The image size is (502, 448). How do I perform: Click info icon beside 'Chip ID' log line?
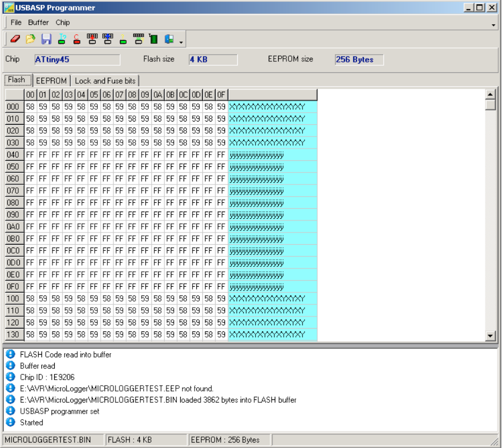pyautogui.click(x=11, y=377)
